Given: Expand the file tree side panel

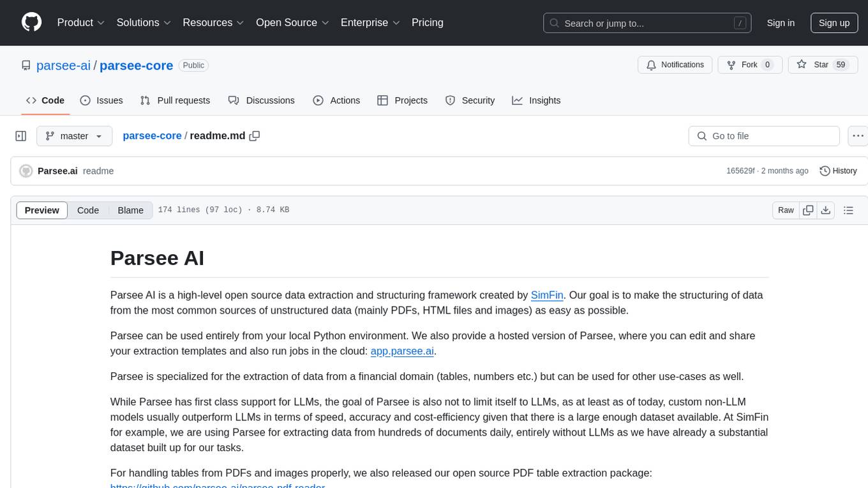Looking at the screenshot, I should [20, 136].
